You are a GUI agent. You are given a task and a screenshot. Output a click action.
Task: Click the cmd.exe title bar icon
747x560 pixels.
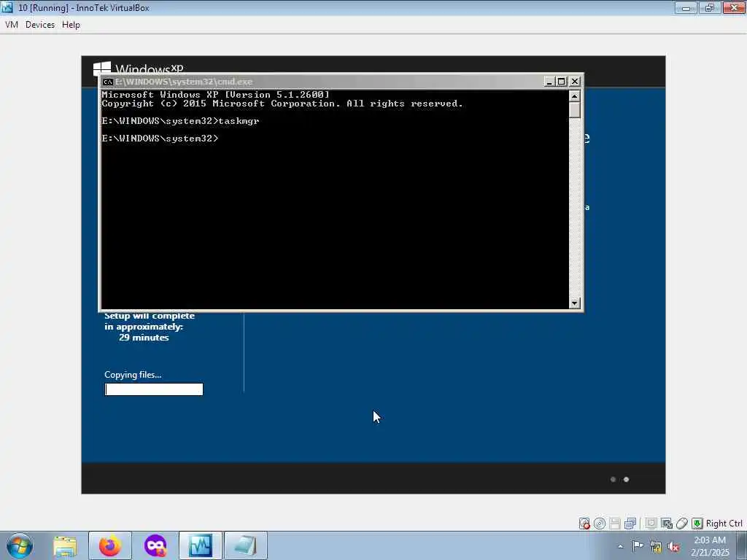(108, 82)
